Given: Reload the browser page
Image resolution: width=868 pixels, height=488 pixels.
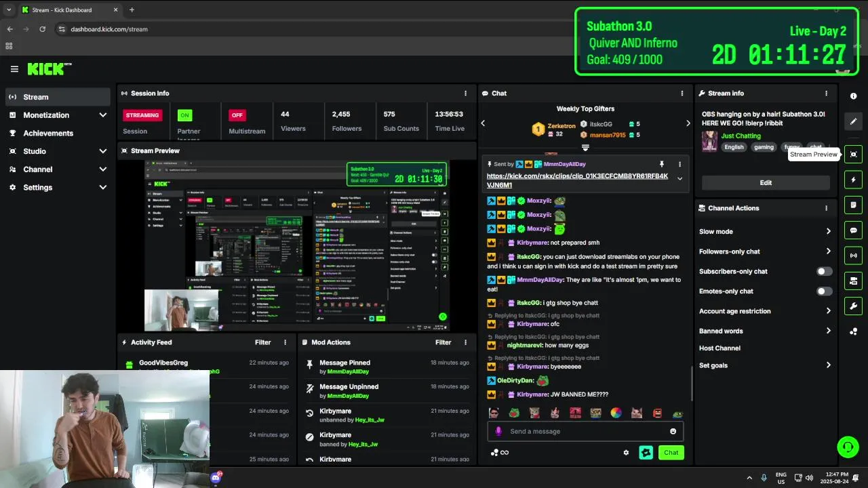Looking at the screenshot, I should coord(43,29).
